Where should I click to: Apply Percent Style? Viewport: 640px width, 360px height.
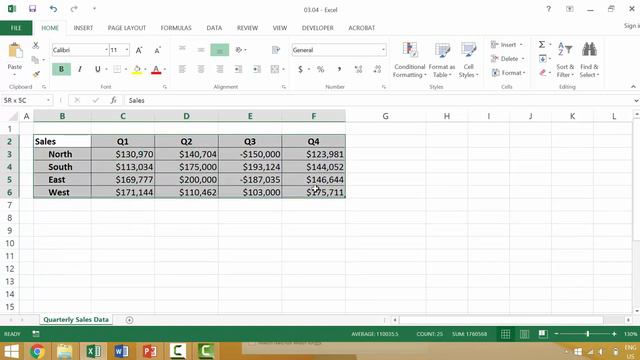pos(320,69)
